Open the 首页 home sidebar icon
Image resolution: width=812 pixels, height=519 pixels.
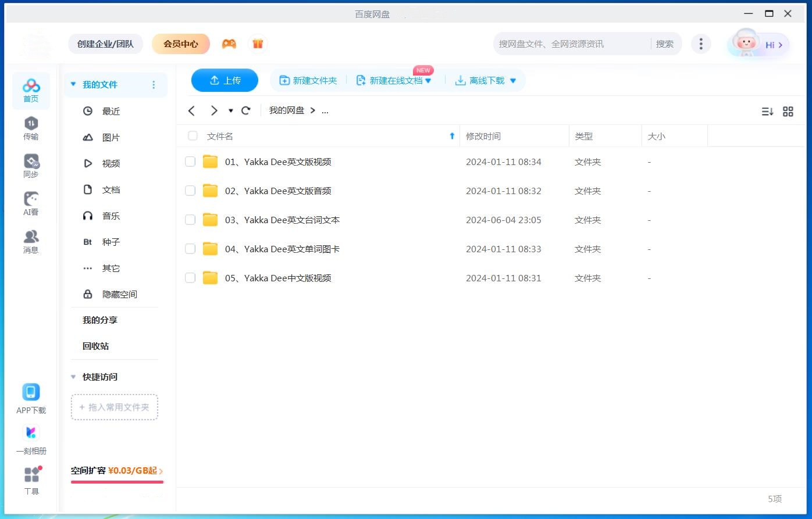click(x=31, y=91)
